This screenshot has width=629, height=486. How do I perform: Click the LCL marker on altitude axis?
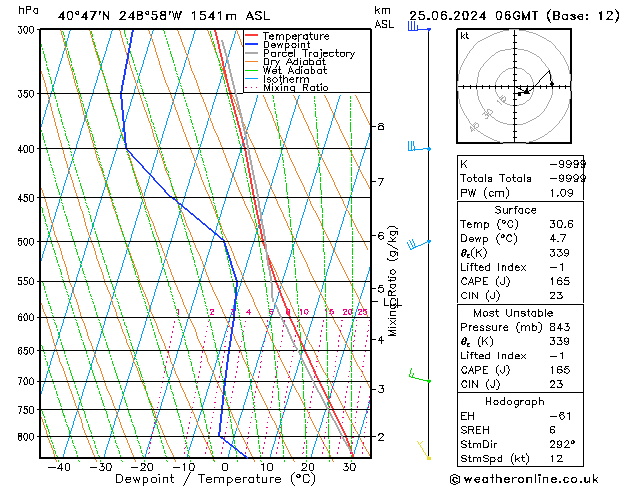click(x=393, y=302)
